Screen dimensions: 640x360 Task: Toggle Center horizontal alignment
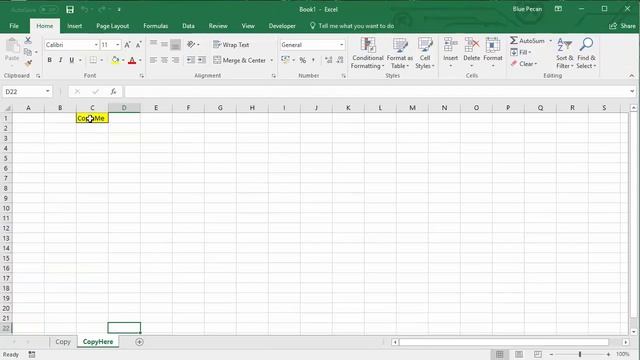click(x=164, y=60)
